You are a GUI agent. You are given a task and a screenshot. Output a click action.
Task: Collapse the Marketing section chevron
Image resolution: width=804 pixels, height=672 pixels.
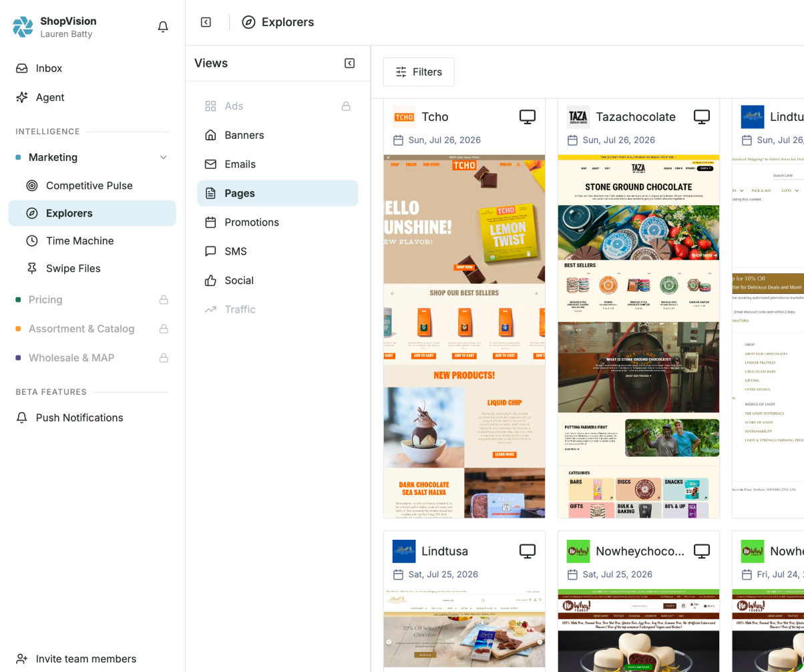pyautogui.click(x=164, y=158)
